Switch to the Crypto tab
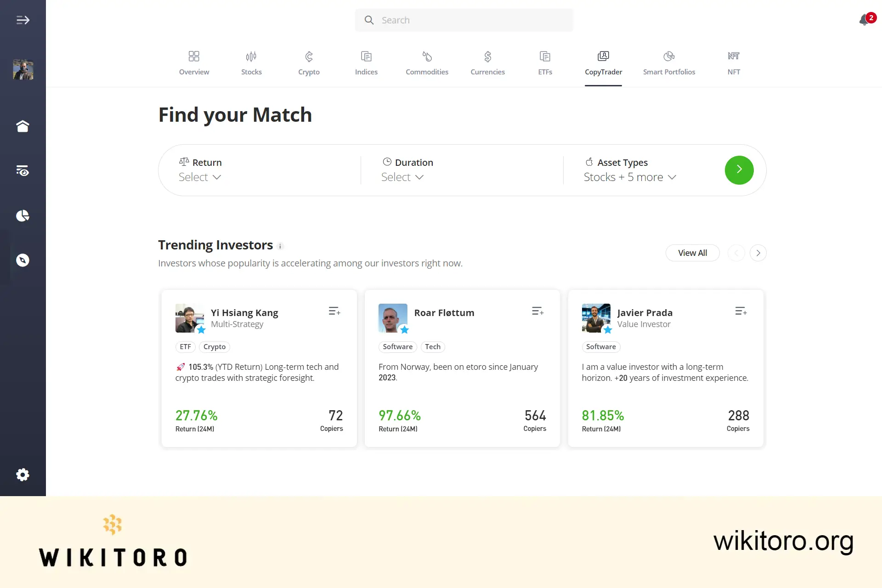 coord(309,63)
